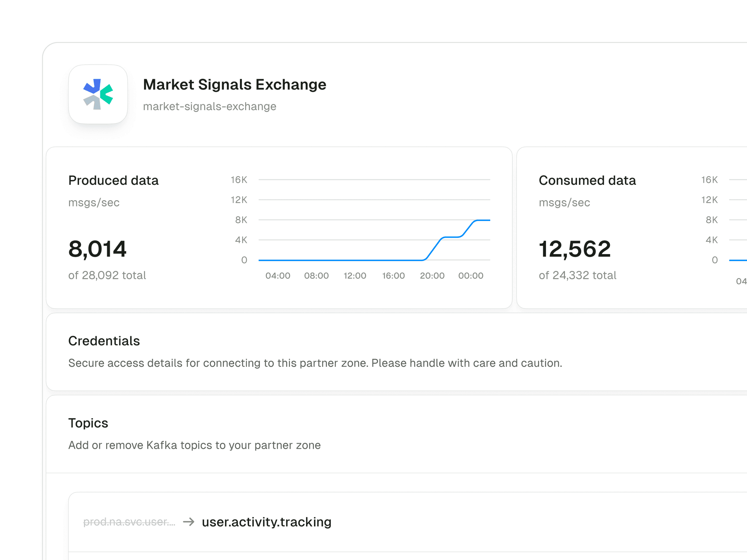Screen dimensions: 747x560
Task: Click the user.activity.tracking topic name
Action: (266, 521)
